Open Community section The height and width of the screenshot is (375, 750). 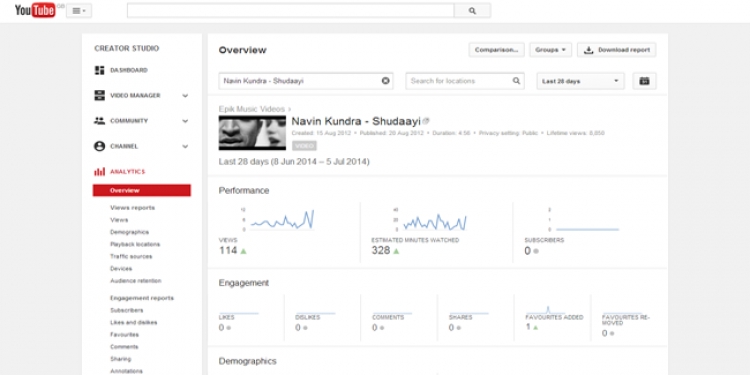(x=129, y=121)
